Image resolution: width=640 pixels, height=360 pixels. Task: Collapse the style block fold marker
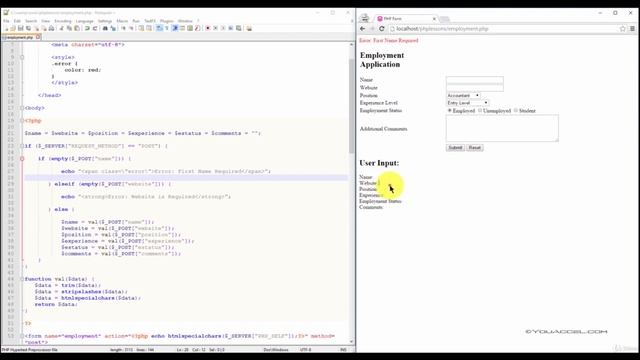[22, 57]
